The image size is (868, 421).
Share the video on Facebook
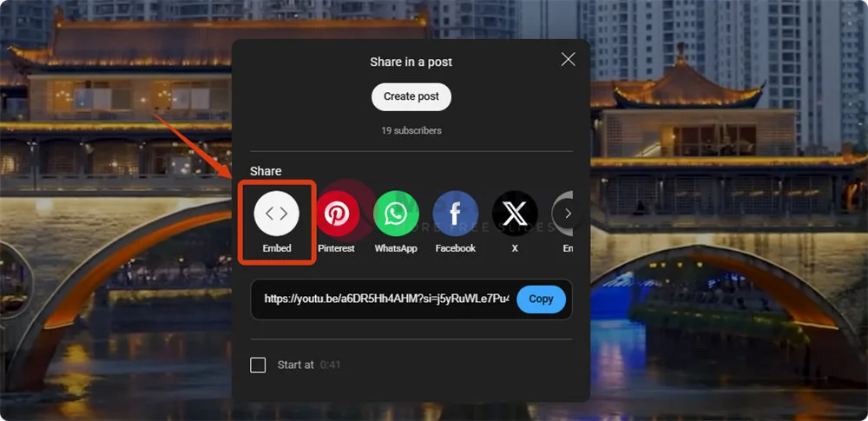pos(455,214)
